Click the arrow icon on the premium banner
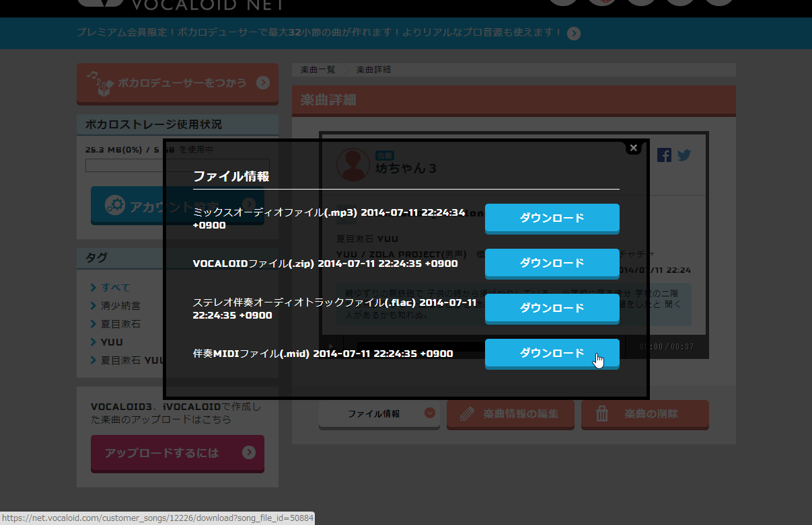 574,34
